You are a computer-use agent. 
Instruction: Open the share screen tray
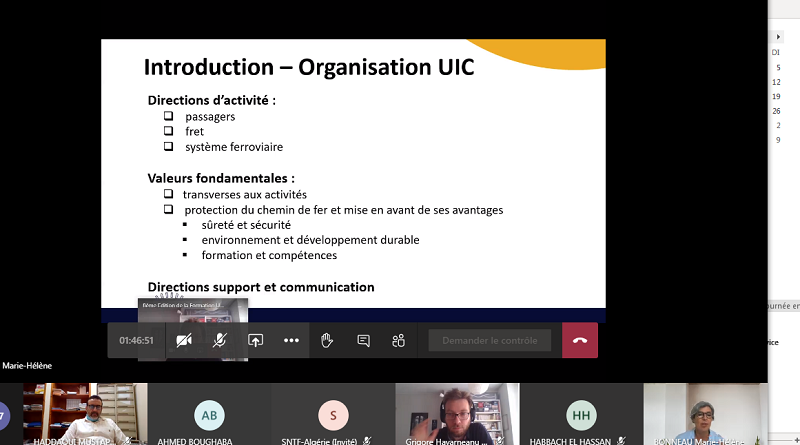click(x=255, y=340)
